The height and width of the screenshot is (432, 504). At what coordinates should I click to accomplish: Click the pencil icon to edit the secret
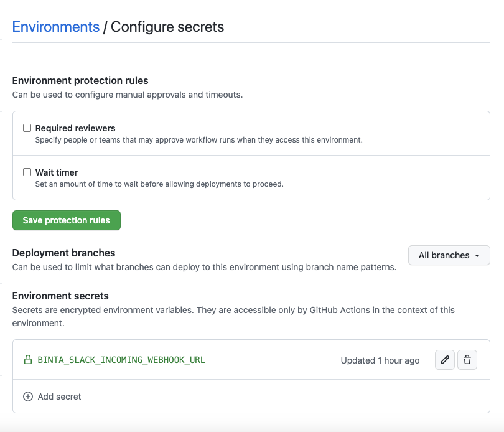(x=444, y=360)
